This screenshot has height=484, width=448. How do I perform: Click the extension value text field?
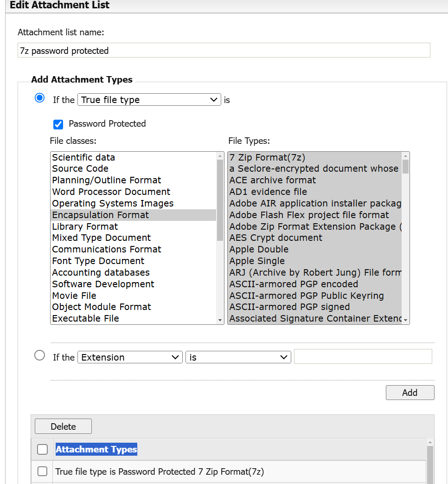pyautogui.click(x=363, y=356)
